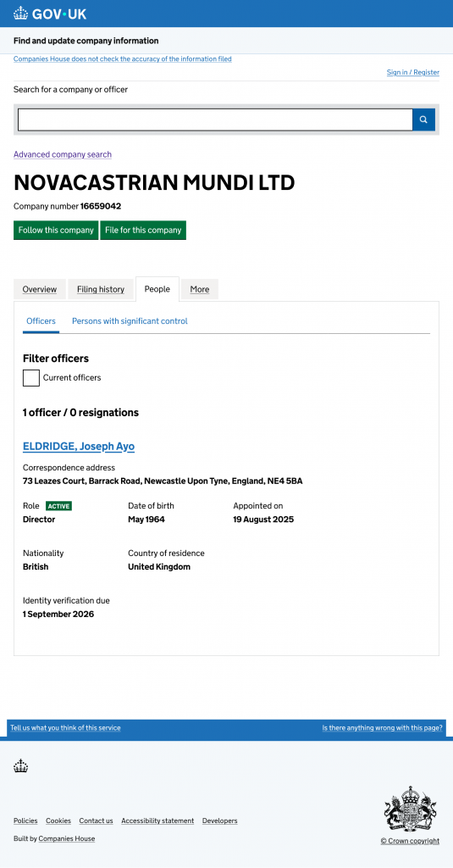Image resolution: width=453 pixels, height=868 pixels.
Task: Click the Filter officers heading
Action: coord(56,359)
